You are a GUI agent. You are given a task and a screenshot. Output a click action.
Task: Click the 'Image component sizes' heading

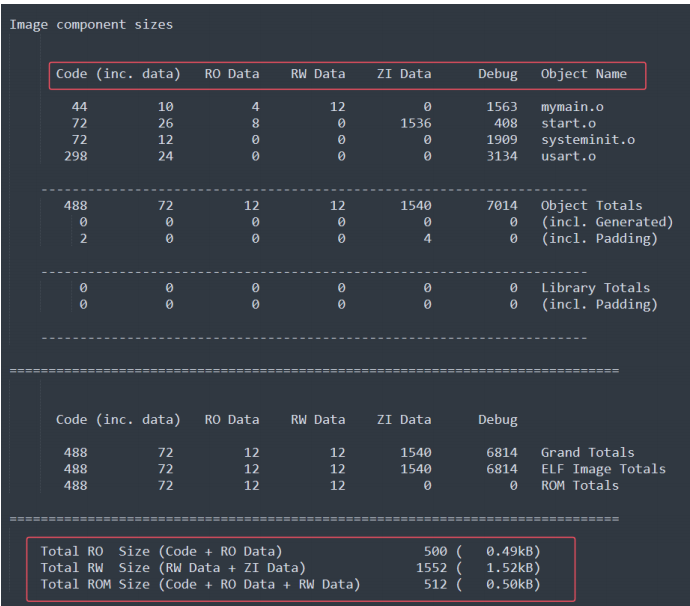91,25
